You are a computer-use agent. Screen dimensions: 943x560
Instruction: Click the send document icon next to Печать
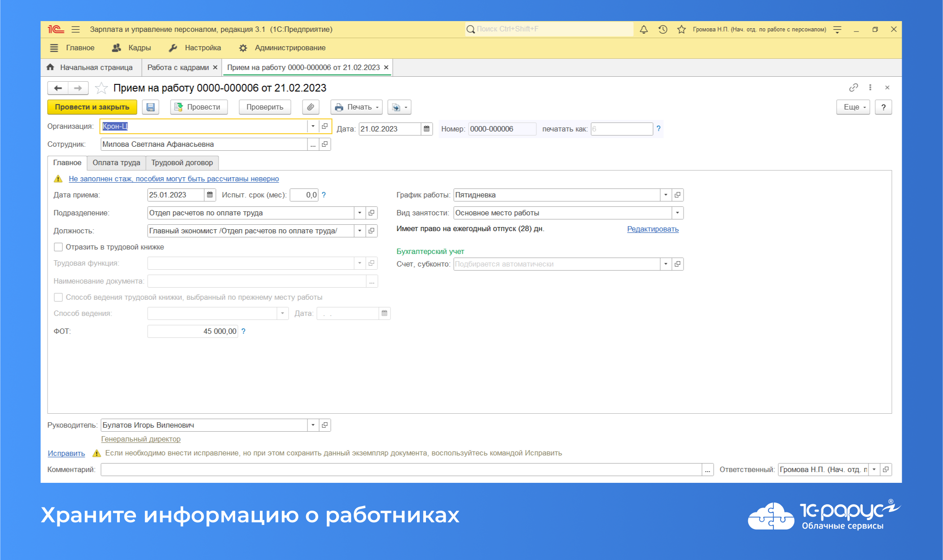pos(397,107)
